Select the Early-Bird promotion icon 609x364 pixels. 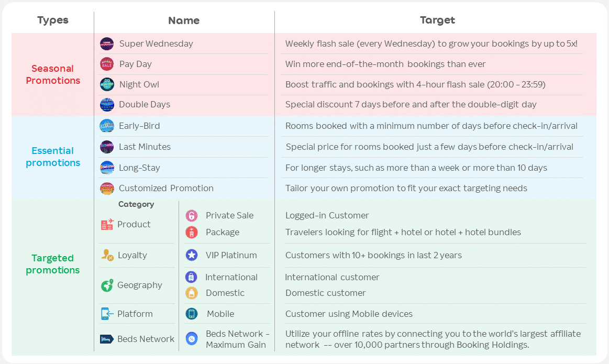pyautogui.click(x=107, y=126)
